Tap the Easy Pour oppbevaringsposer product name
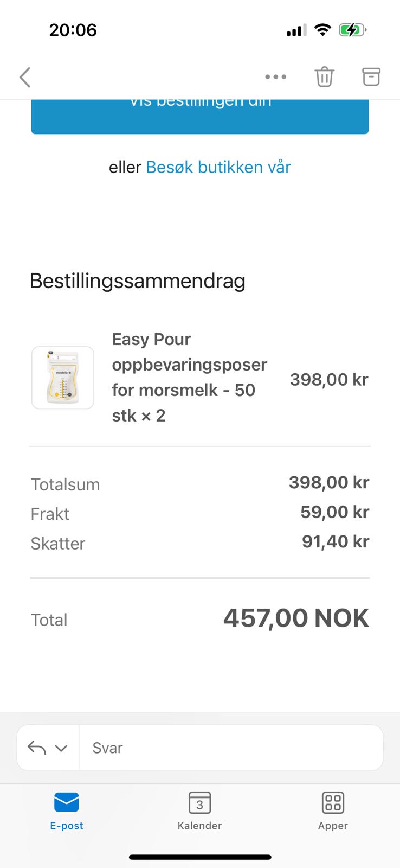The image size is (400, 868). (189, 377)
